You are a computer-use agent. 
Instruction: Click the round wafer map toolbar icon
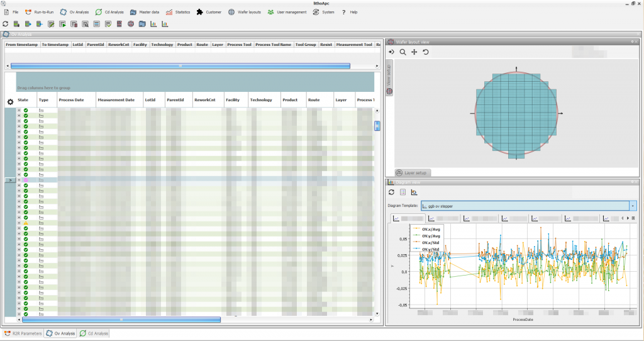pos(131,25)
